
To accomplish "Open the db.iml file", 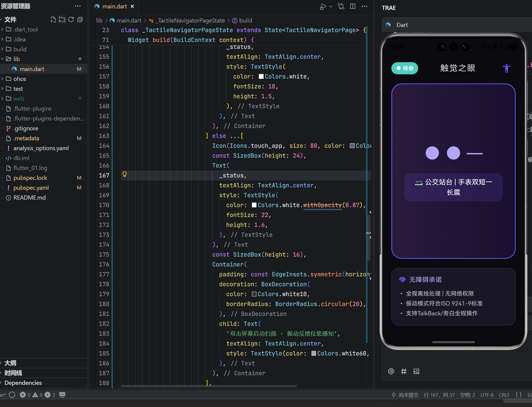I will point(43,158).
